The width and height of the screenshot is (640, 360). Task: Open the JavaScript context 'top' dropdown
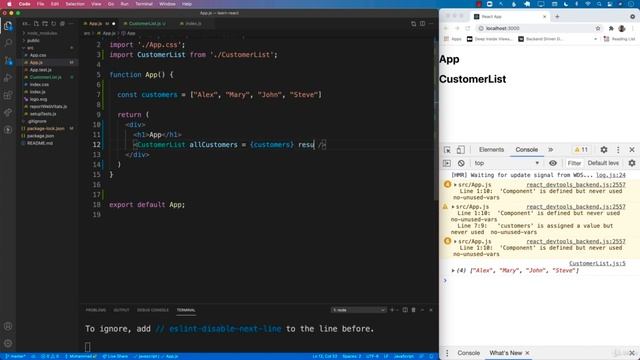(x=506, y=163)
